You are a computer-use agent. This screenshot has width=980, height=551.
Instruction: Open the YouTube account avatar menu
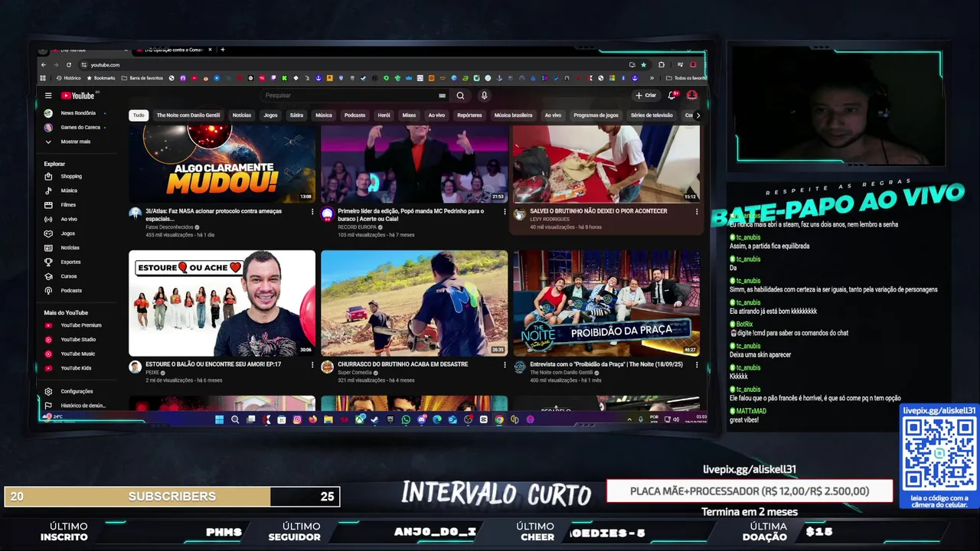(691, 96)
